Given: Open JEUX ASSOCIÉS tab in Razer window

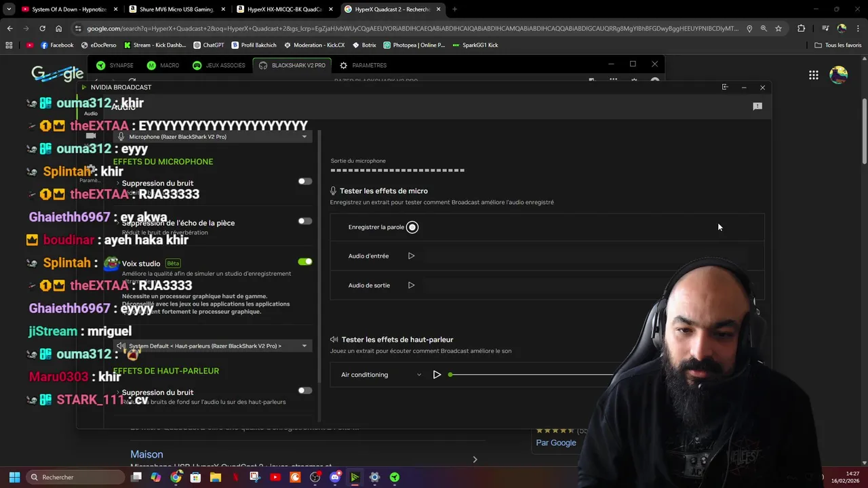Looking at the screenshot, I should pos(218,65).
